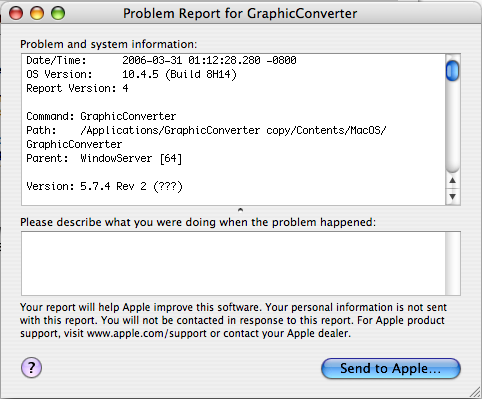Click the blue scrollbar thumb in report pane
The width and height of the screenshot is (482, 399).
point(452,70)
